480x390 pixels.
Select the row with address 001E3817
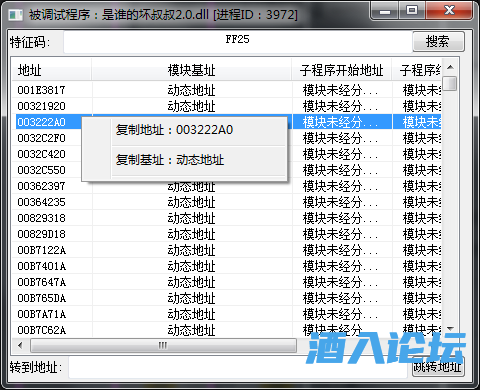click(227, 90)
